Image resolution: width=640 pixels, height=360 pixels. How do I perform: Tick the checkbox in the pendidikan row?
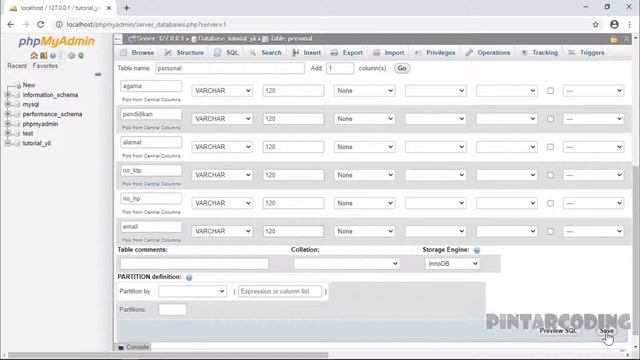550,119
